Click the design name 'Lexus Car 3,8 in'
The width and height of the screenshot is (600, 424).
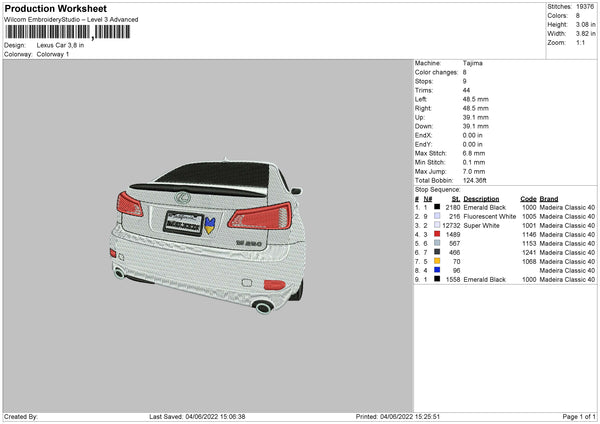pos(60,45)
